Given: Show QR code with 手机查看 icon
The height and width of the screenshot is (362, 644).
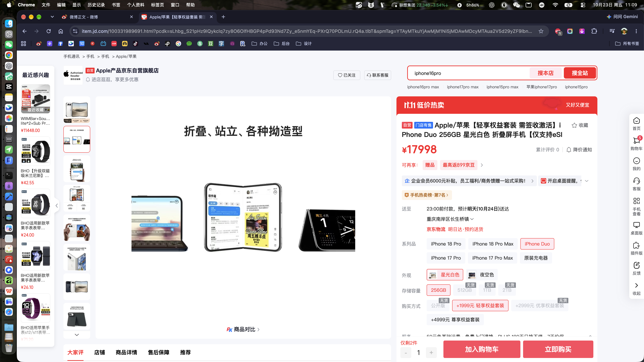Looking at the screenshot, I should coord(636,201).
